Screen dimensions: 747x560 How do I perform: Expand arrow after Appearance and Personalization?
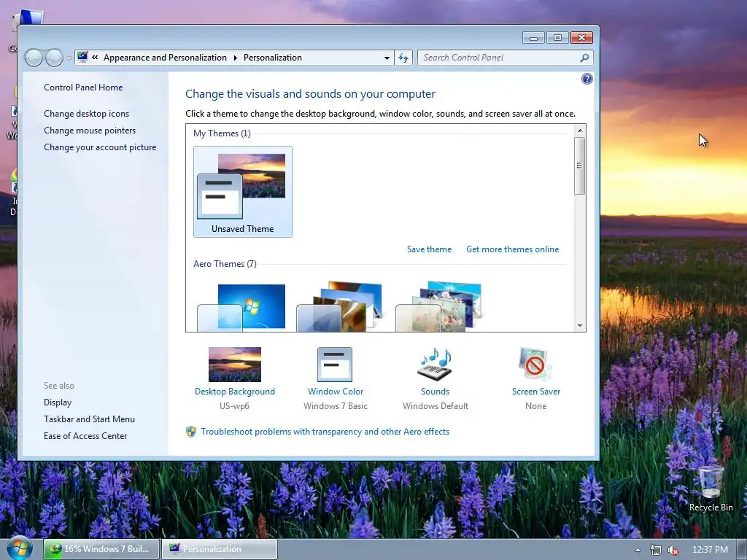point(236,58)
